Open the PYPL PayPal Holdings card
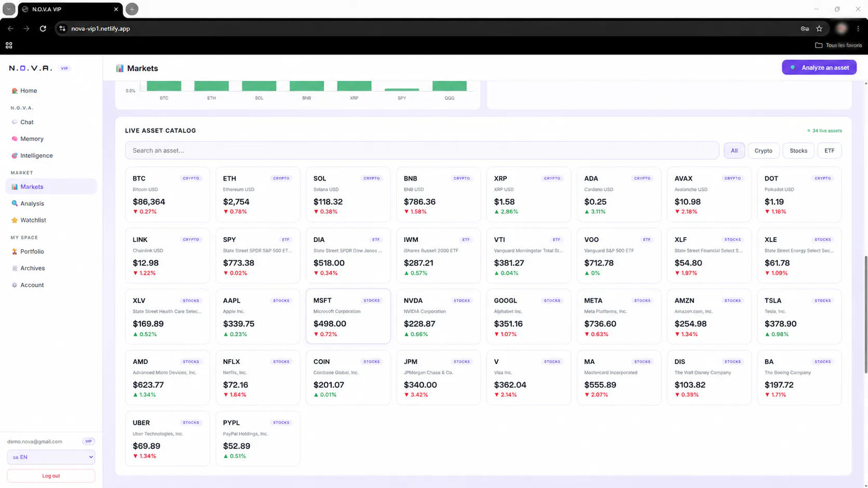Image resolution: width=868 pixels, height=488 pixels. pos(258,439)
